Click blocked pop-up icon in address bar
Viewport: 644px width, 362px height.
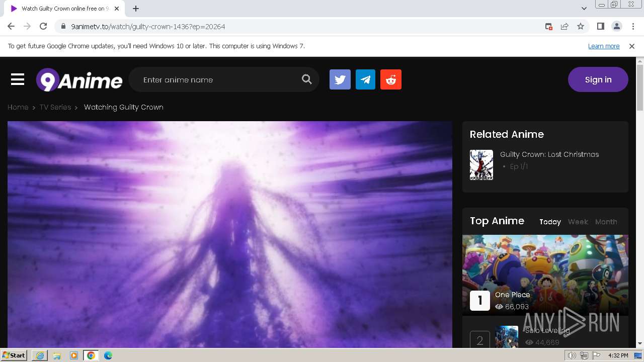[549, 26]
